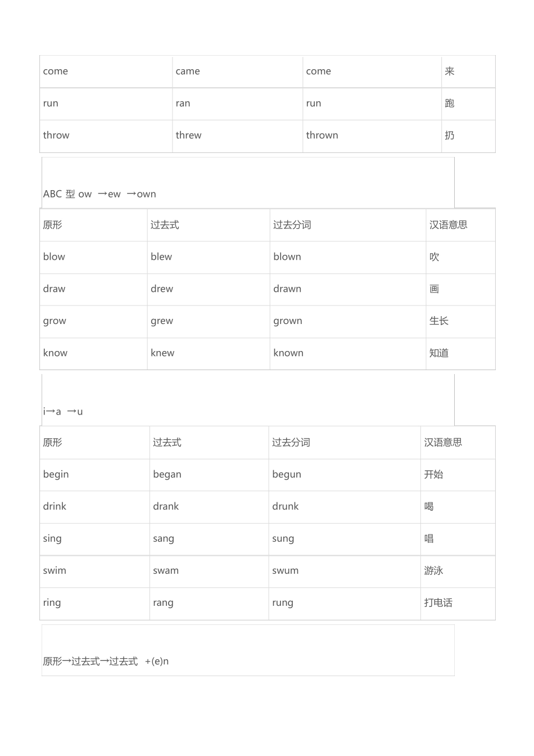This screenshot has height=756, width=534.
Task: Click the word "thrown" in the table
Action: [322, 136]
